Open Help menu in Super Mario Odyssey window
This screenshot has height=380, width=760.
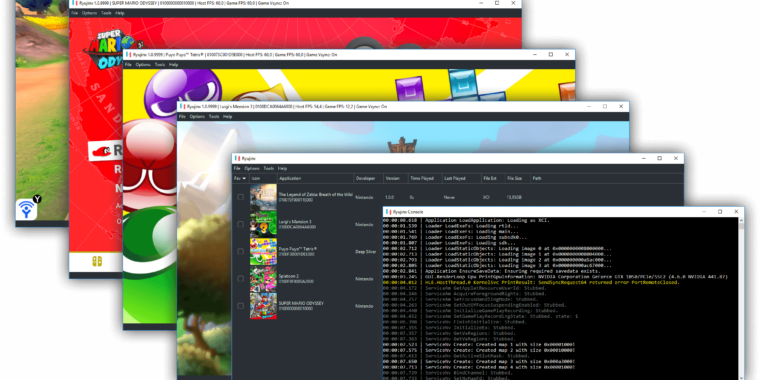coord(120,13)
